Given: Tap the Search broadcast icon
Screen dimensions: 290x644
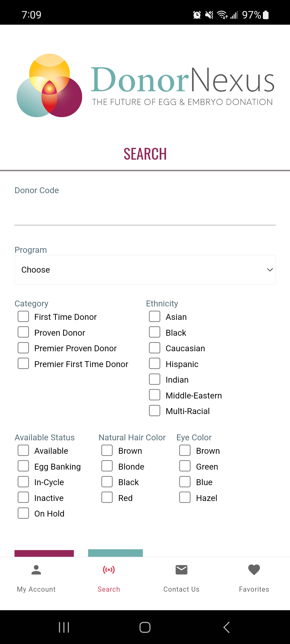Looking at the screenshot, I should [109, 569].
